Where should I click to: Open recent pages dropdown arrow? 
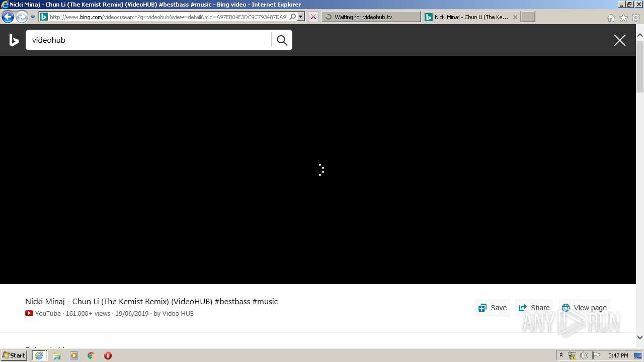33,17
